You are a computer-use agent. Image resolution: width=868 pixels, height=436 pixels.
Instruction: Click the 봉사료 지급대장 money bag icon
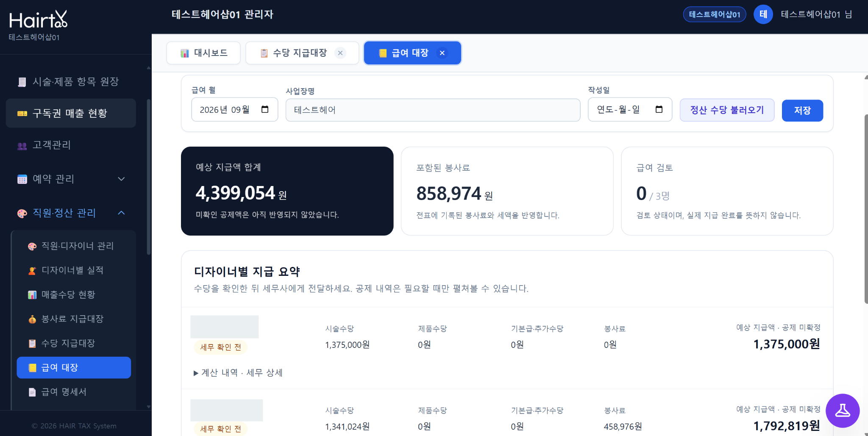click(x=32, y=319)
